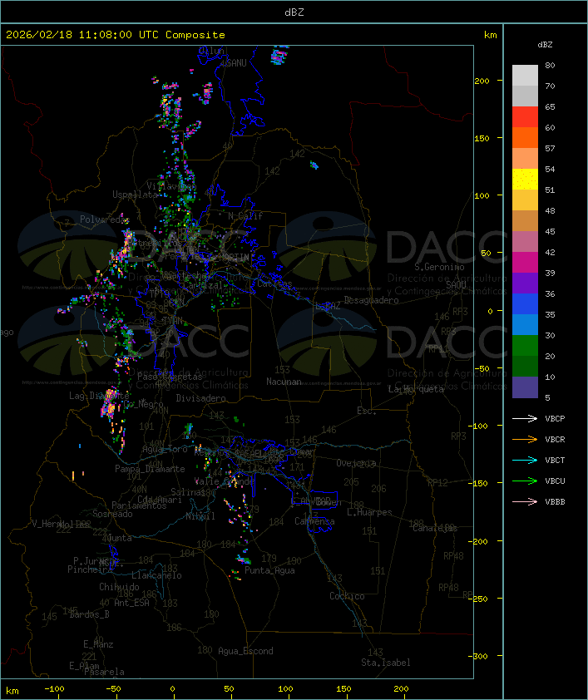The image size is (588, 700).
Task: Click the 42 dBZ legend value
Action: pos(550,252)
